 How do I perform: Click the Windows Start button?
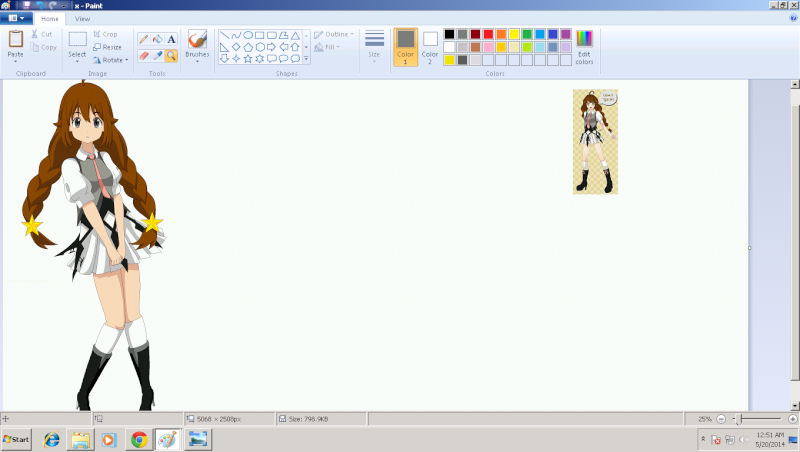(x=16, y=439)
